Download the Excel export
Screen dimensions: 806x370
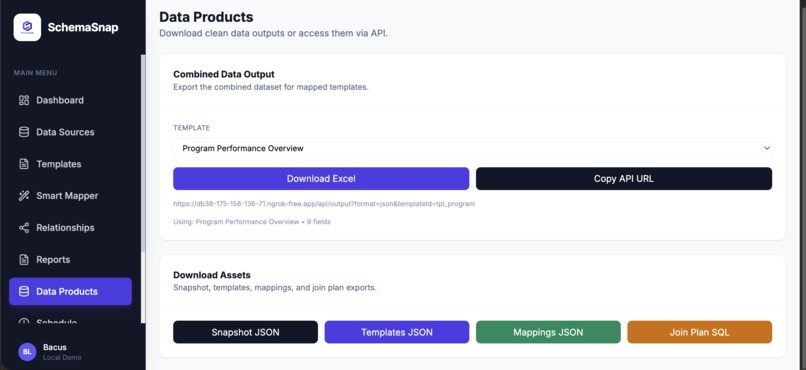click(321, 179)
